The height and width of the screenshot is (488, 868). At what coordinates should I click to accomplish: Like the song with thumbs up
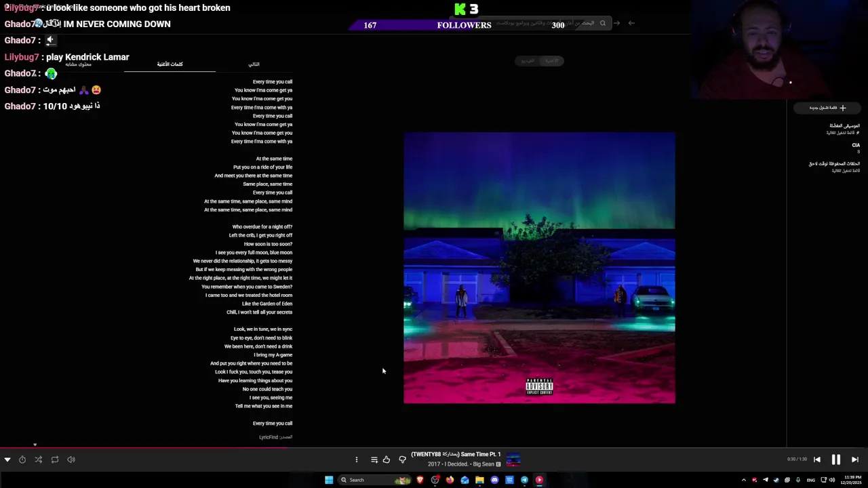(x=387, y=460)
